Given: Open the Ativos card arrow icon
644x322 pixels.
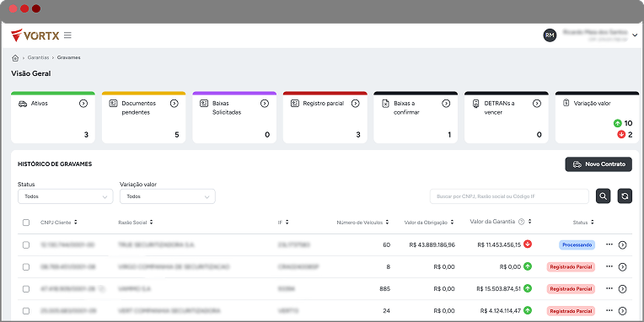Looking at the screenshot, I should [83, 104].
